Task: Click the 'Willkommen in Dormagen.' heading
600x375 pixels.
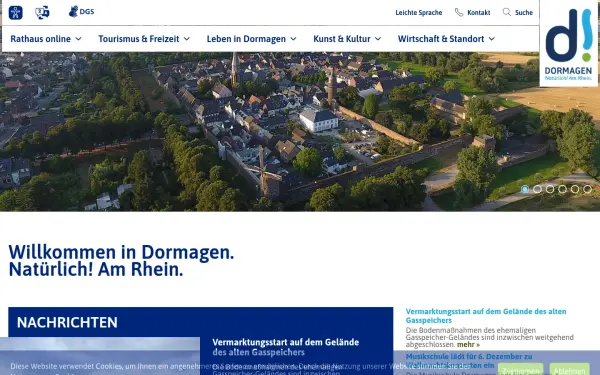Action: pyautogui.click(x=121, y=252)
